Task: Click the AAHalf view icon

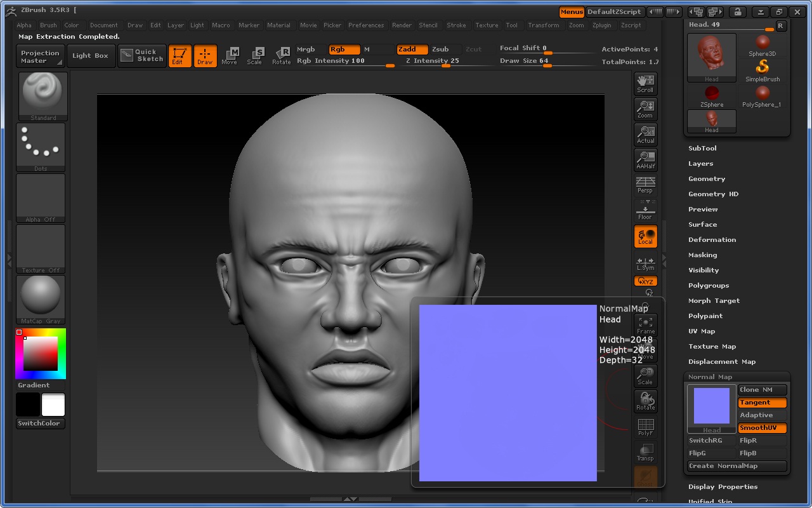Action: coord(645,160)
